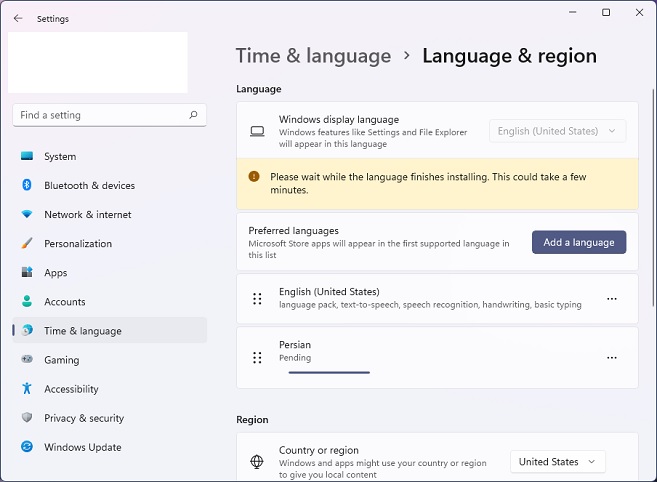Click the Pending status text

(295, 358)
